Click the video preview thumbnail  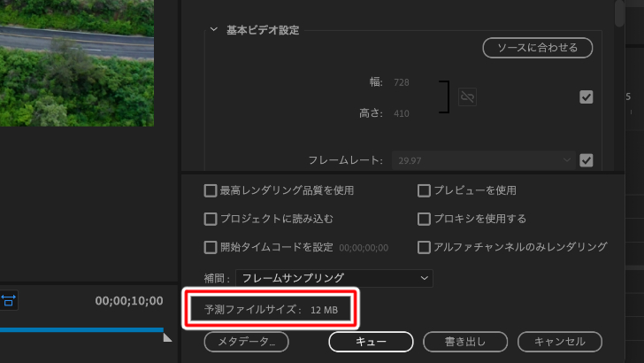[77, 63]
